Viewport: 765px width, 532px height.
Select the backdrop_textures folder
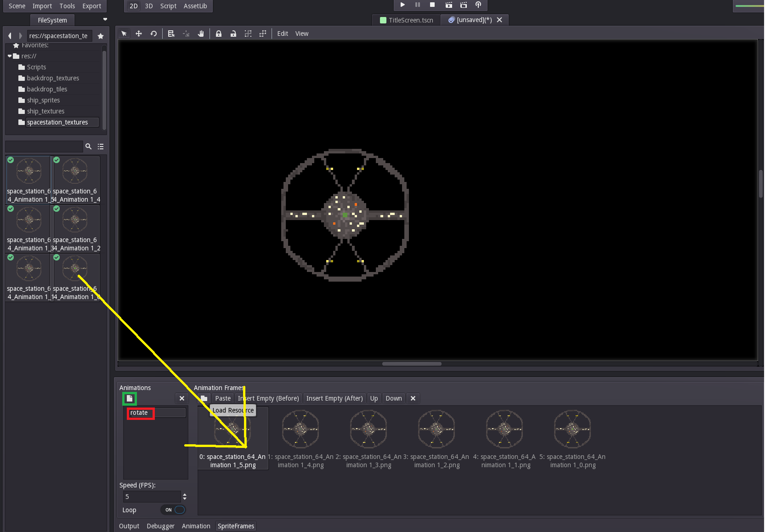pos(53,78)
